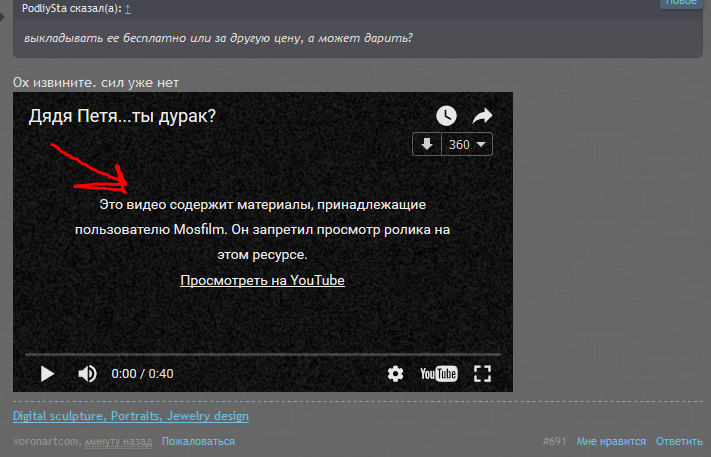711x457 pixels.
Task: Click the 'минуту назад' timestamp
Action: (x=118, y=442)
